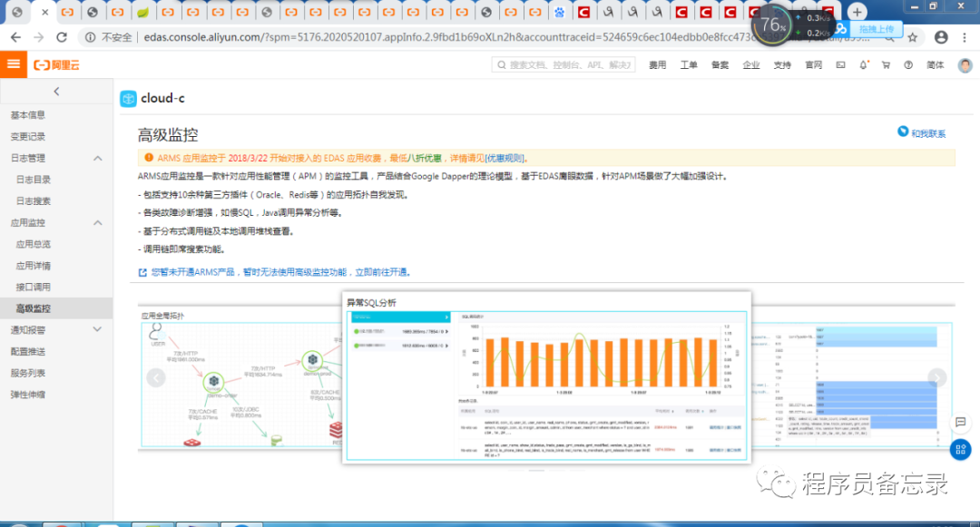Viewport: 980px width, 527px height.
Task: Open the floating feedback chat icon
Action: [961, 423]
